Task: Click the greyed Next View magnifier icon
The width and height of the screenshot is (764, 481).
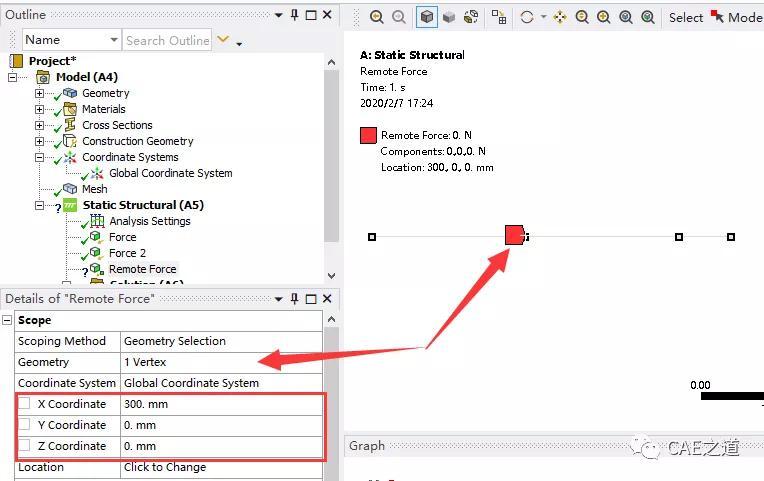Action: pos(399,17)
